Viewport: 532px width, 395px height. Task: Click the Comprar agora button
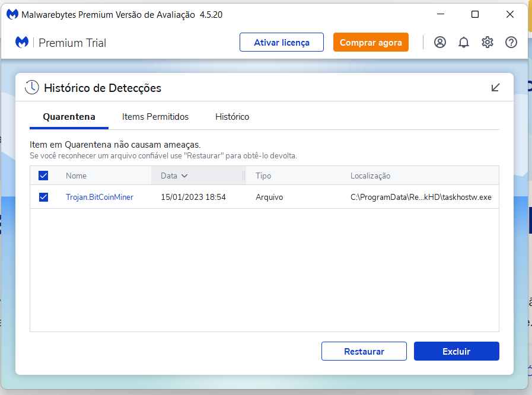[371, 43]
